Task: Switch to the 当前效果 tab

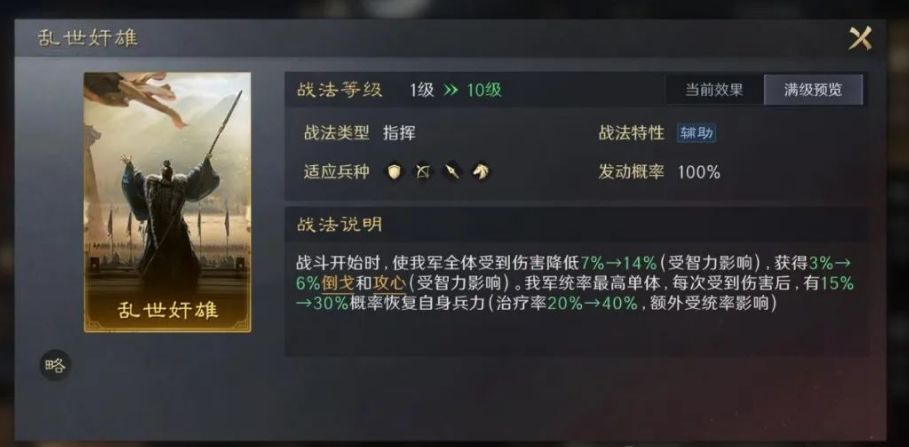Action: coord(714,90)
